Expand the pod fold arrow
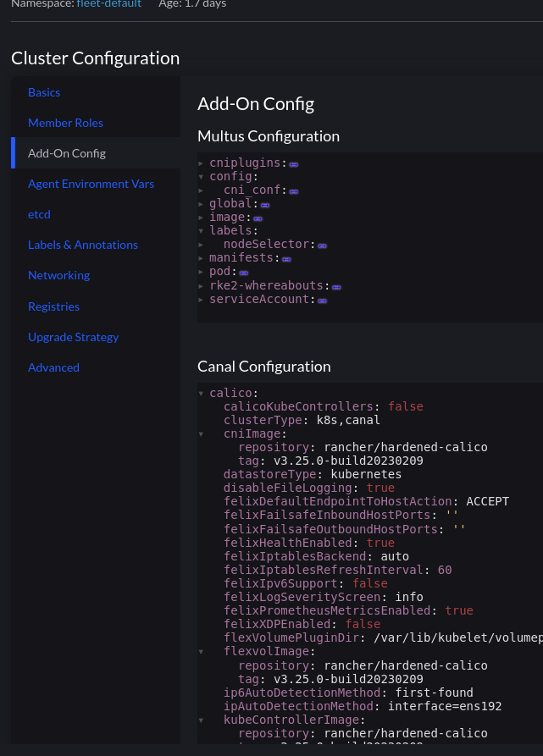This screenshot has width=543, height=756. 201,272
